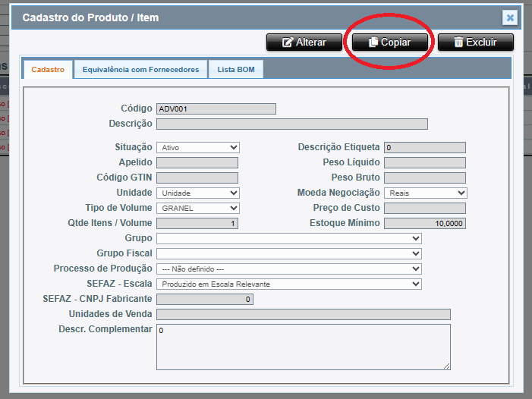The image size is (532, 399).
Task: Open the Grupo dropdown list
Action: click(288, 238)
